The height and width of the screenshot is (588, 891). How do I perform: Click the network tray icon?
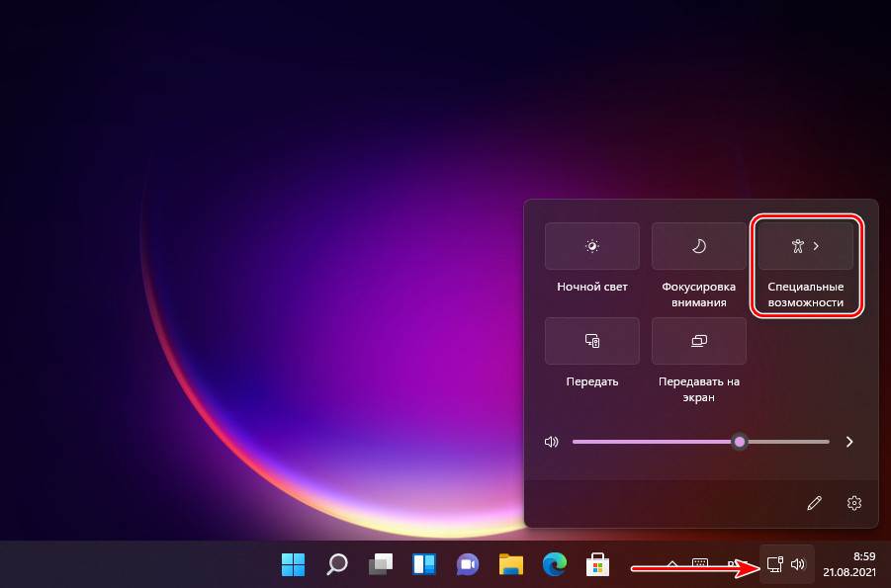pos(775,564)
